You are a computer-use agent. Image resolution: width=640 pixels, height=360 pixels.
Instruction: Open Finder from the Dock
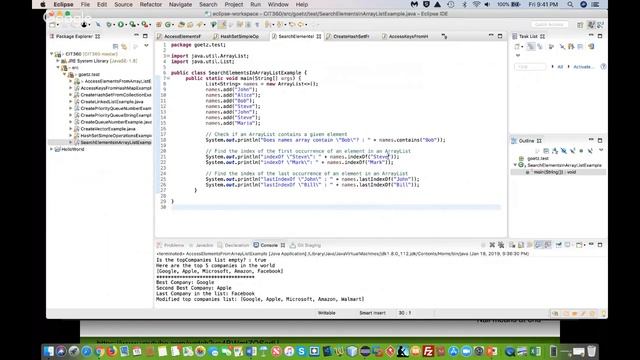49,351
